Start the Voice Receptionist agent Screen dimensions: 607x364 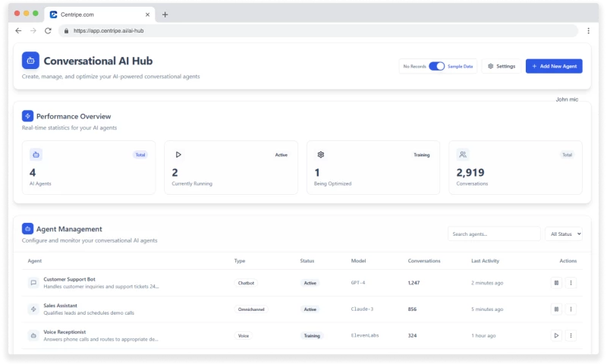[x=556, y=335]
